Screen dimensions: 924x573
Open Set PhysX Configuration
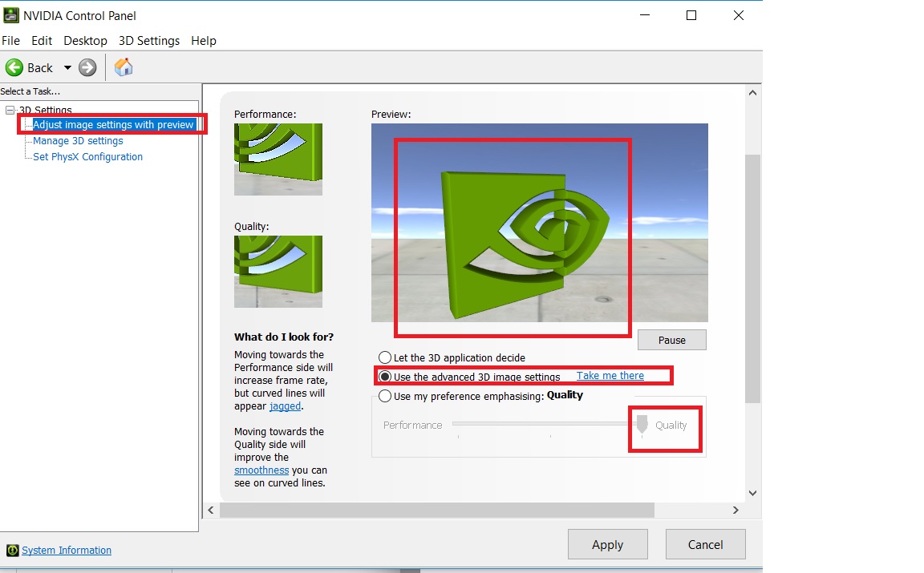click(x=87, y=156)
